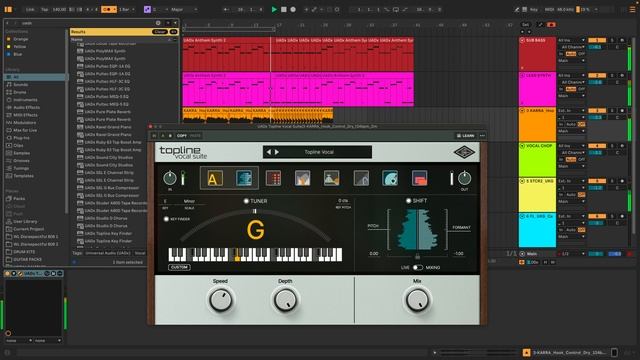This screenshot has height=360, width=640.
Task: Adjust the Mix knob
Action: coord(417,300)
